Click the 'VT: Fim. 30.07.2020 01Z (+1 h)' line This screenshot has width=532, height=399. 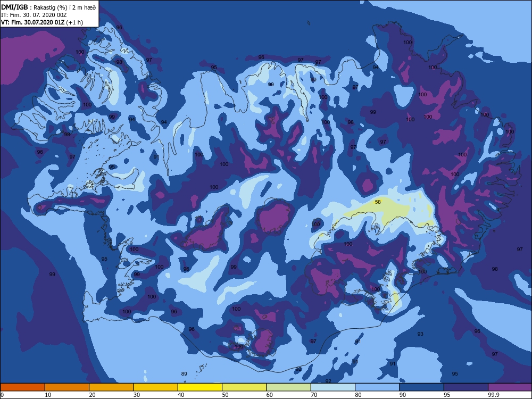pos(41,22)
